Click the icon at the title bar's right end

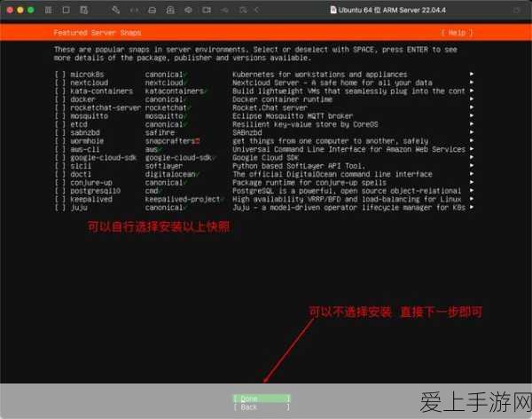pyautogui.click(x=516, y=11)
